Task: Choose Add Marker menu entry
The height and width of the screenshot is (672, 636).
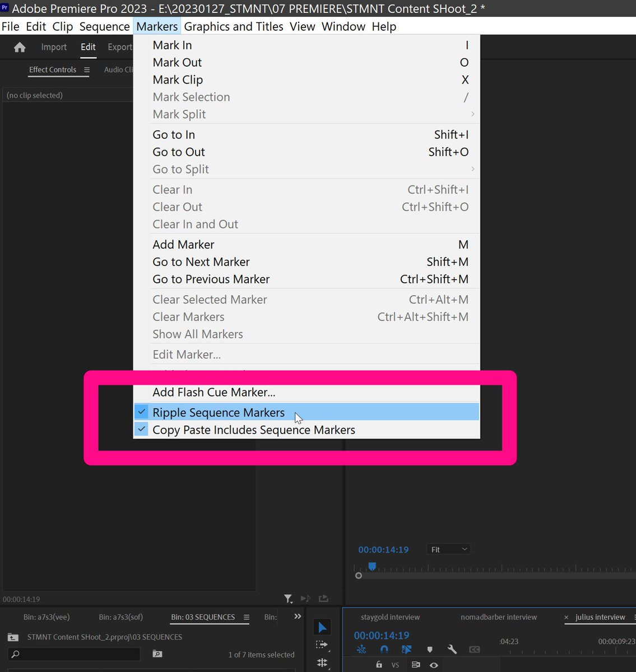Action: (x=307, y=245)
